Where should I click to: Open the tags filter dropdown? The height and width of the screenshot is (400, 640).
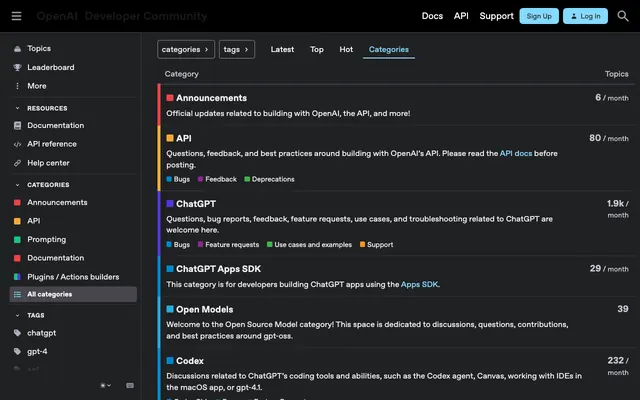[237, 49]
